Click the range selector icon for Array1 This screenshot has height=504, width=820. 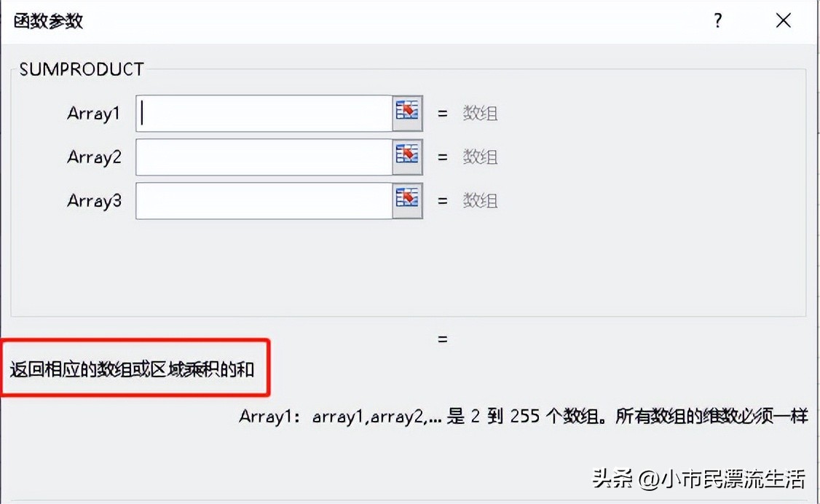point(407,113)
